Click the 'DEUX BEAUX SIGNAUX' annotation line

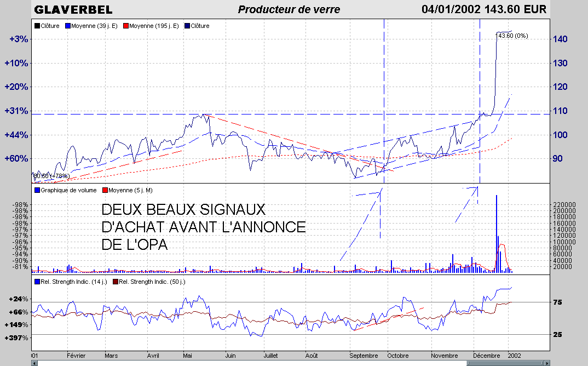tap(183, 209)
